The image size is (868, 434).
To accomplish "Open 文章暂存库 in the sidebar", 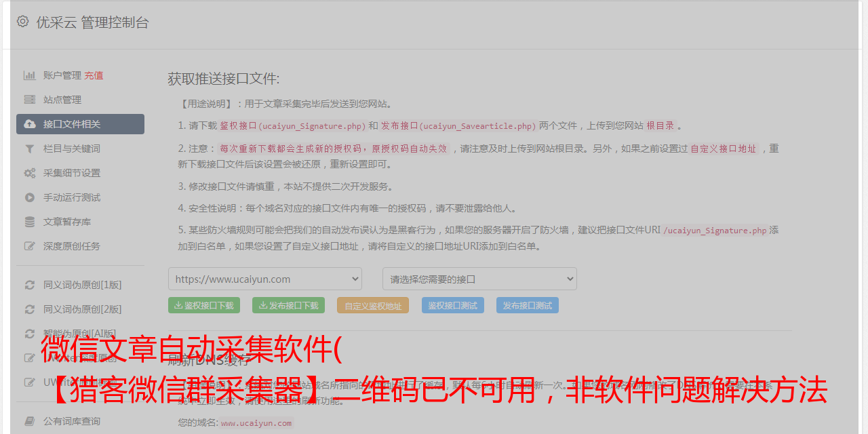I will [x=67, y=222].
